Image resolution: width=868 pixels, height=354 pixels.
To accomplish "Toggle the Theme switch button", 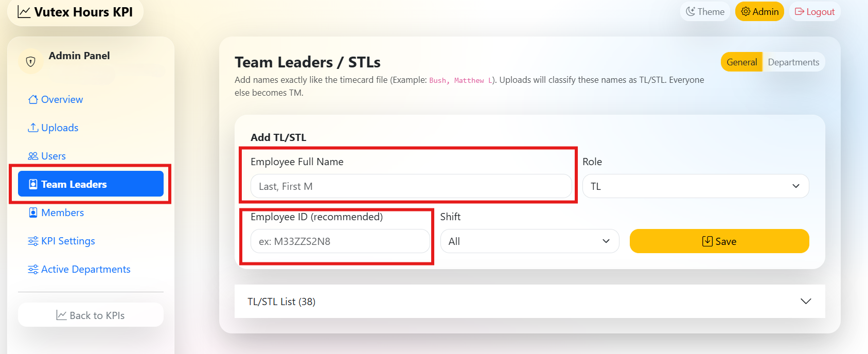I will (x=705, y=12).
